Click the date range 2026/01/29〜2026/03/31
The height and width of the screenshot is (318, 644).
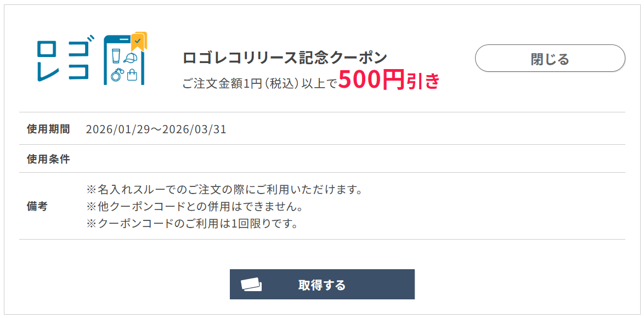click(156, 129)
